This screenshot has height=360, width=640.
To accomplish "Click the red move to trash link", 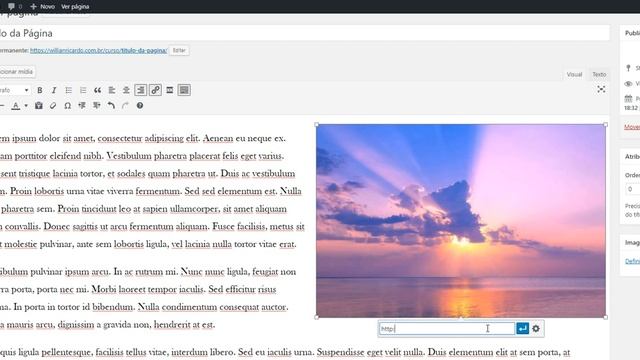I will [632, 127].
